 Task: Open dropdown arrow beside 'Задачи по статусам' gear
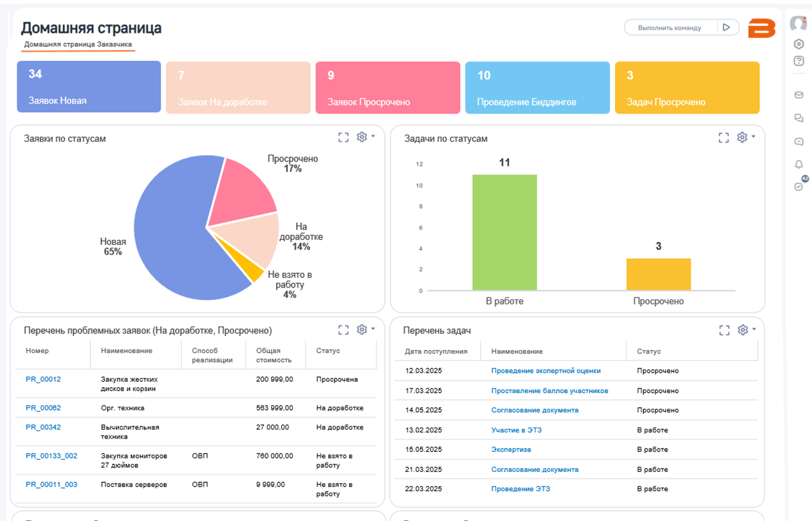click(x=753, y=136)
